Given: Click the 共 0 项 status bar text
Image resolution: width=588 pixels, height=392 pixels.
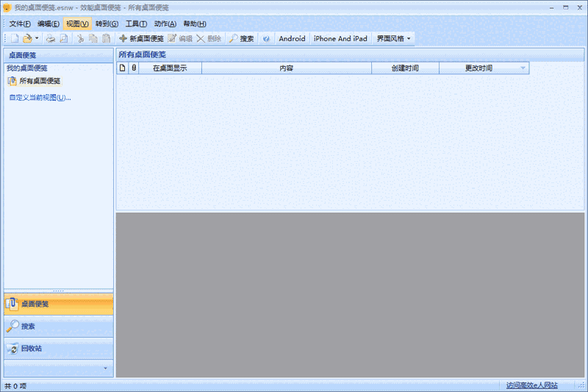Looking at the screenshot, I should (x=15, y=385).
